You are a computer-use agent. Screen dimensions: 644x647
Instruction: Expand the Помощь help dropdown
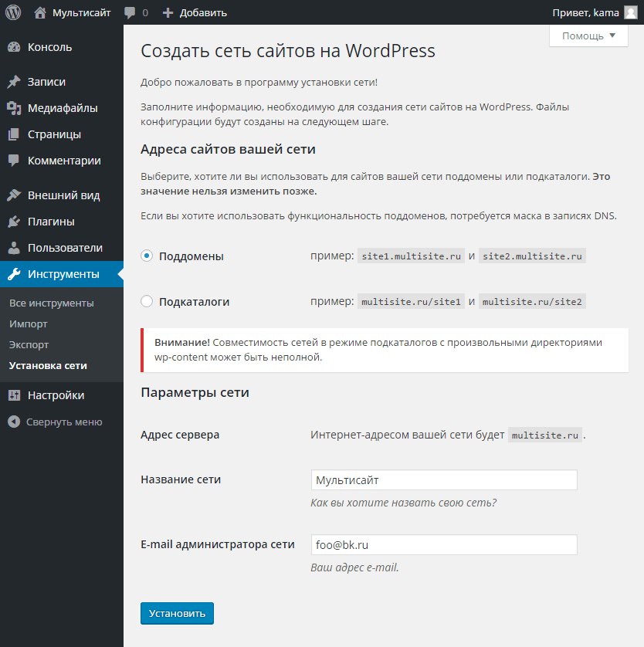pyautogui.click(x=588, y=36)
